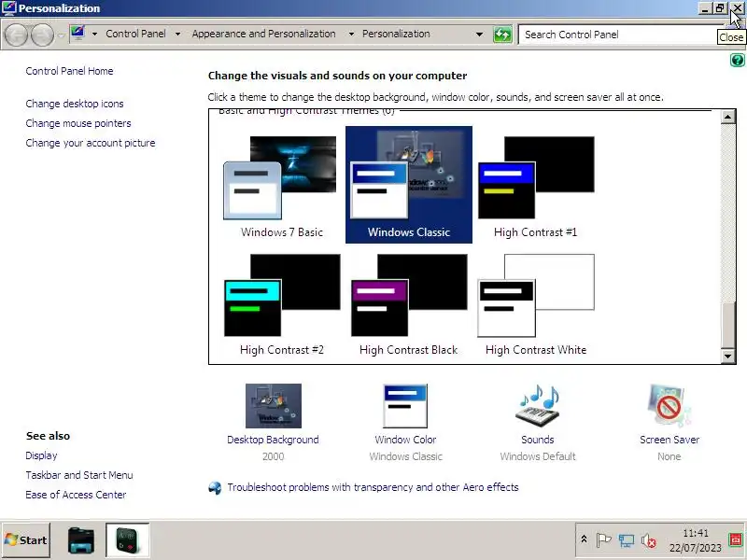The height and width of the screenshot is (560, 747).
Task: Click muted volume tray icon
Action: 648,540
